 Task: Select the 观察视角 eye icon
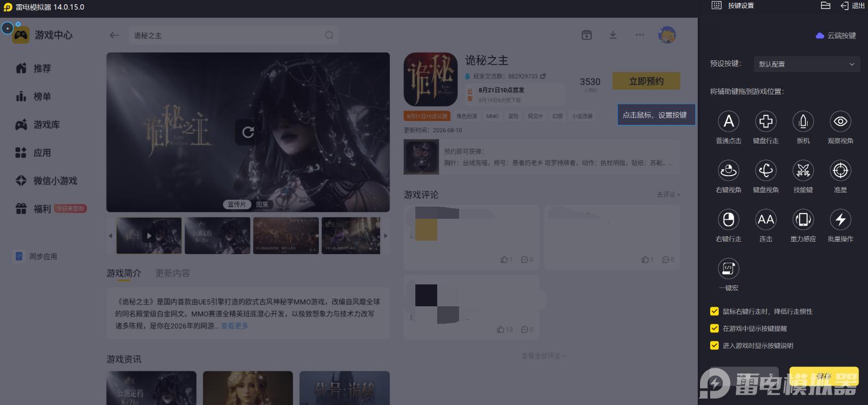840,121
